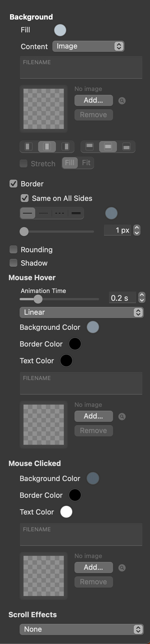Align background image to the left
The width and height of the screenshot is (150, 644).
29,146
